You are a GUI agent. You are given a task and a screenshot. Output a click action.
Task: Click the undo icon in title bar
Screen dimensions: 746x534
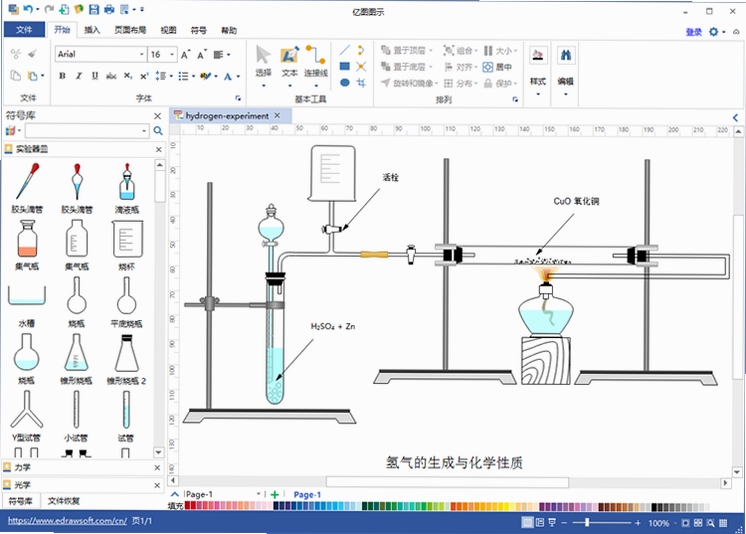[x=29, y=9]
